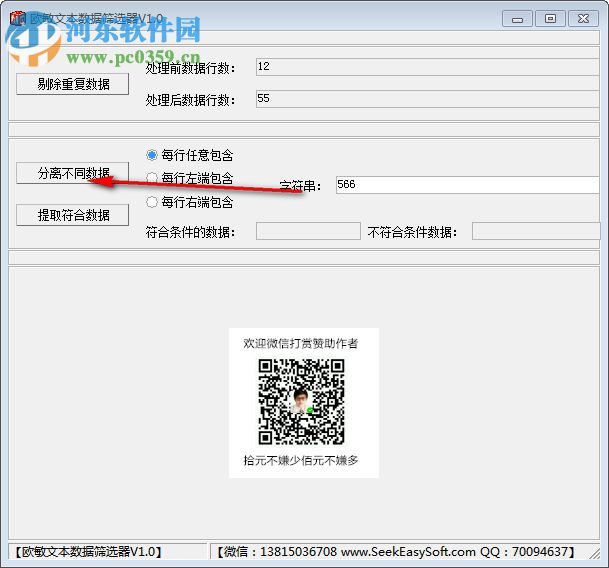Click the 符合条件的数据 count field
The image size is (609, 568).
308,231
